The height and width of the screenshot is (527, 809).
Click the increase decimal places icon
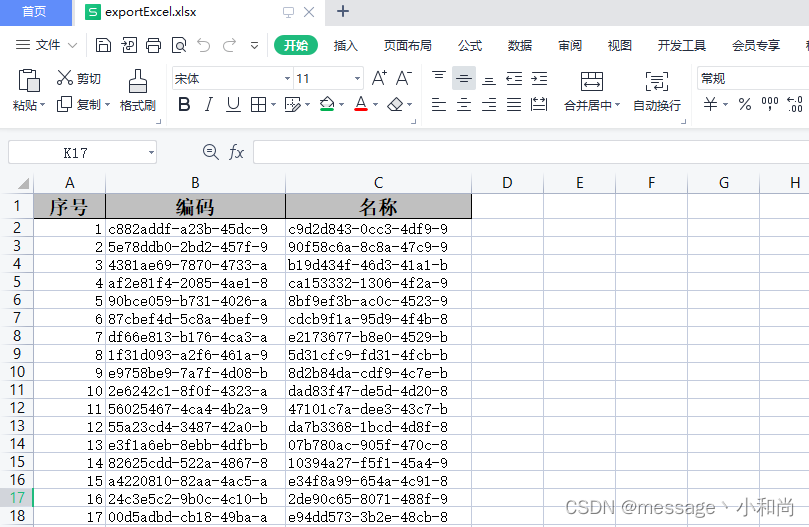[x=795, y=105]
